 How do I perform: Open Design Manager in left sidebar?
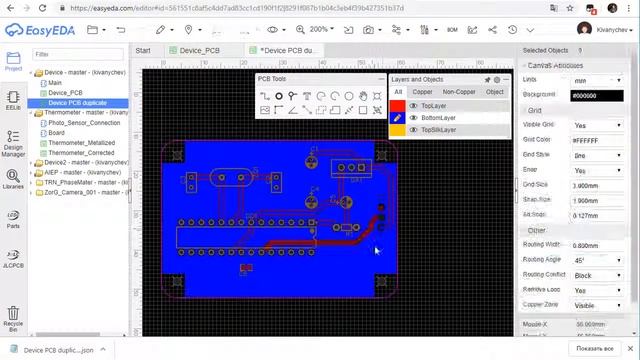13,143
